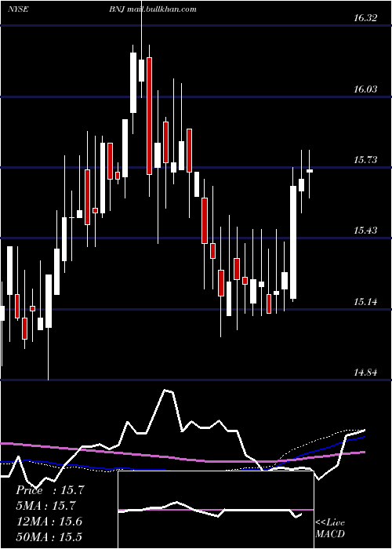Screen dimensions: 392x549
Task: Select the 15.43 price axis label
Action: click(365, 231)
